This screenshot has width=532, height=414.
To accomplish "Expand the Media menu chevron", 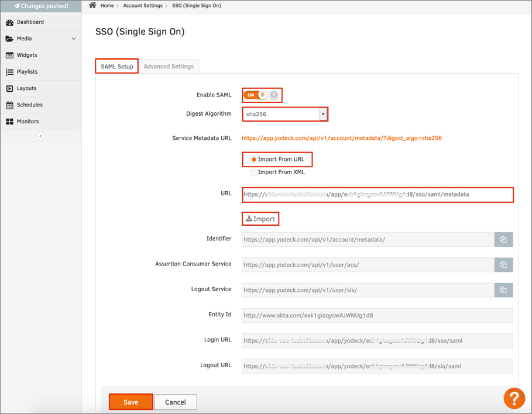I will coord(74,39).
